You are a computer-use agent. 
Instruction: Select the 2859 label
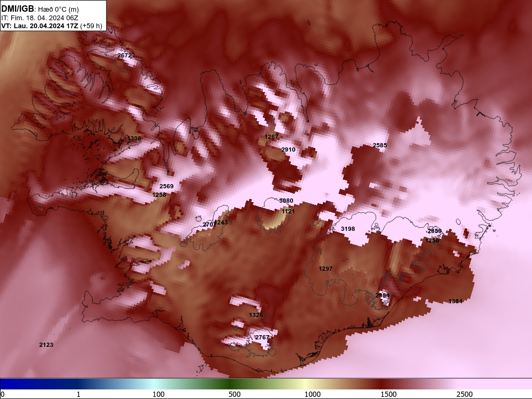[x=435, y=231]
